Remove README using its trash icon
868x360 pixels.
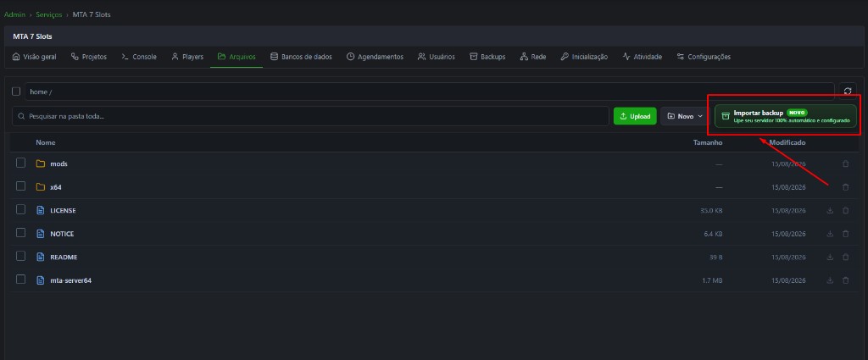[845, 258]
